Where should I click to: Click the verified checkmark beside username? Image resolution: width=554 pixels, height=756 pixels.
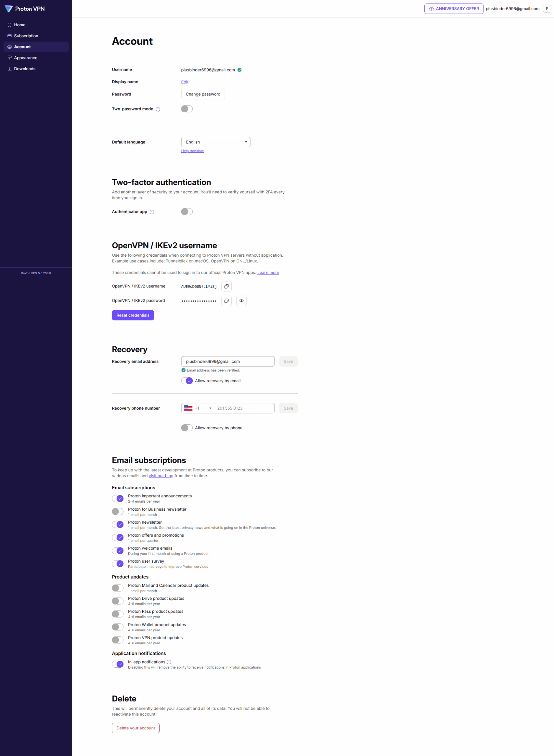239,70
